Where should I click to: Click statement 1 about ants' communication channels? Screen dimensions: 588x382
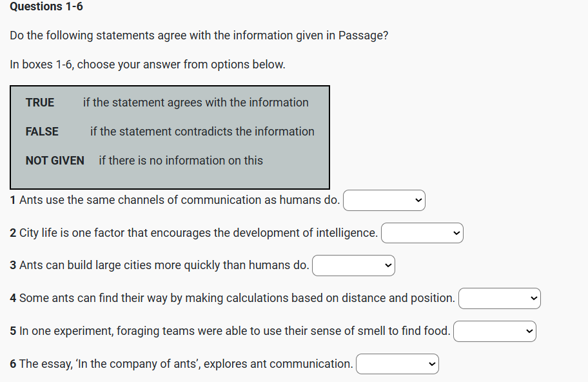click(175, 200)
